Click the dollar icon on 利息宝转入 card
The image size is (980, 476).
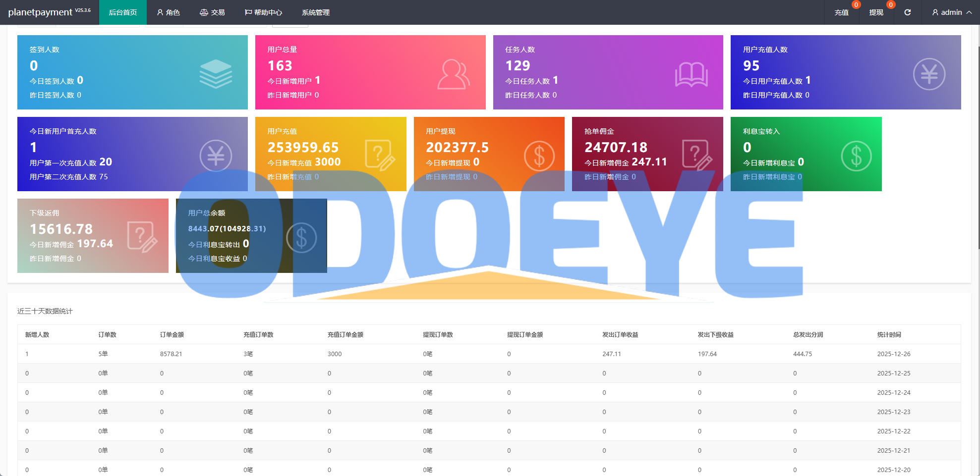pos(856,156)
